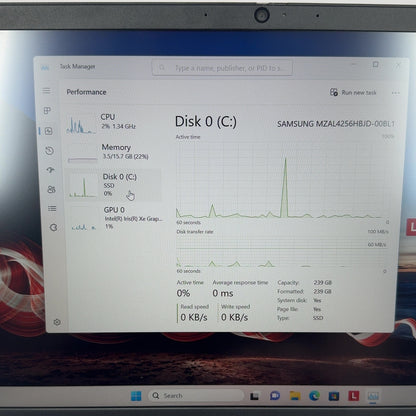Click the GPU 0 mini graph thumbnail
Screen dimensions: 416x416
click(x=85, y=219)
